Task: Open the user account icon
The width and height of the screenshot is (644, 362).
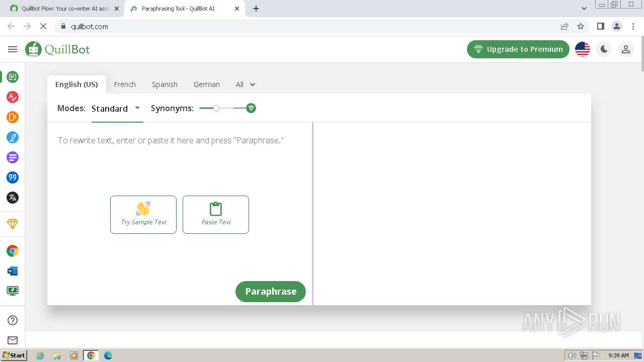Action: (626, 49)
